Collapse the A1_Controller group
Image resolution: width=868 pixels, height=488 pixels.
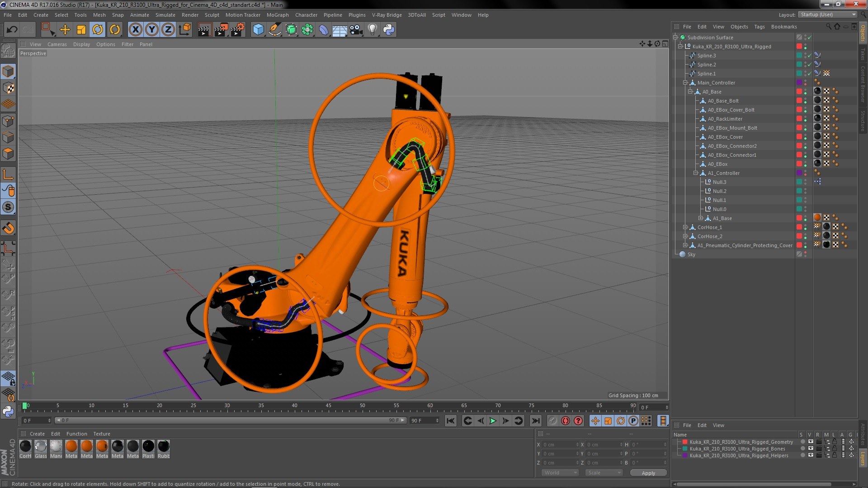(695, 173)
